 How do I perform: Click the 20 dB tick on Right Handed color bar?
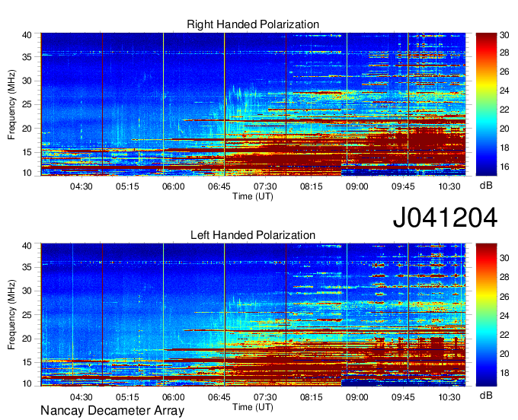[x=504, y=129]
